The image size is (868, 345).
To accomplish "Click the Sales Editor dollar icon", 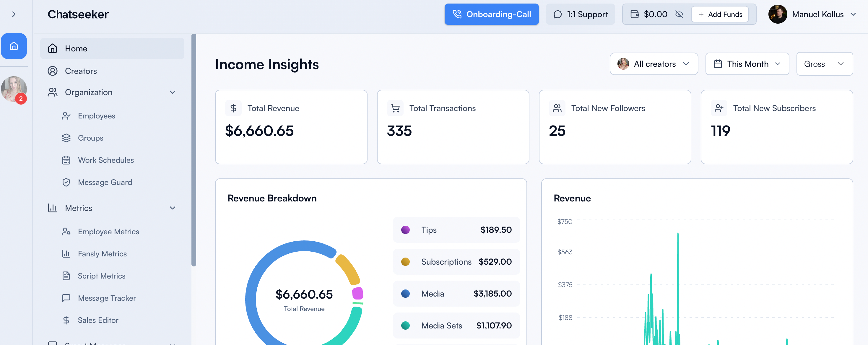I will [x=66, y=320].
